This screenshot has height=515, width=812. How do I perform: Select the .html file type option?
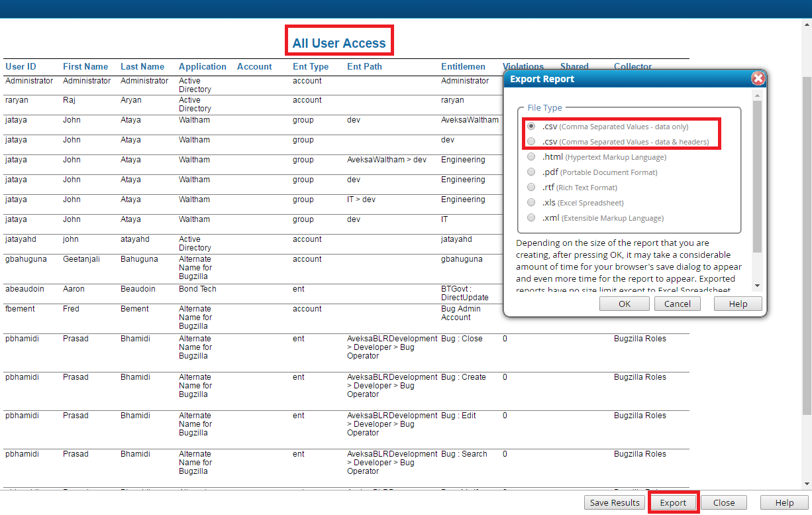531,157
